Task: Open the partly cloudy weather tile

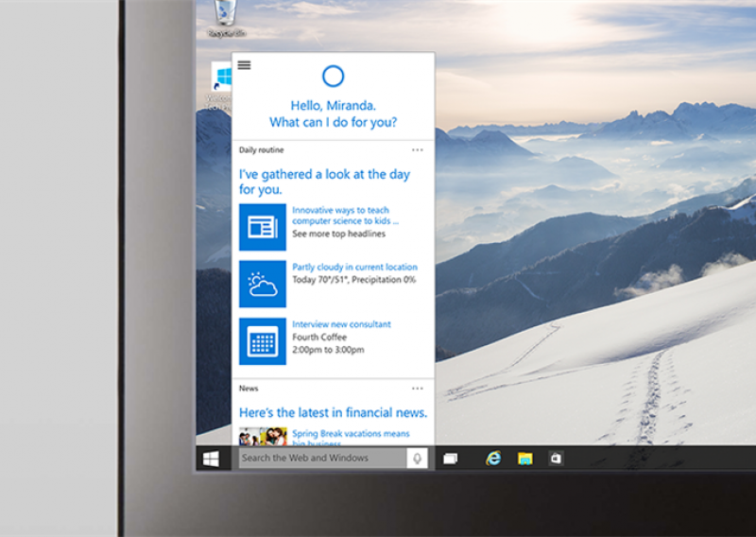Action: pos(263,284)
